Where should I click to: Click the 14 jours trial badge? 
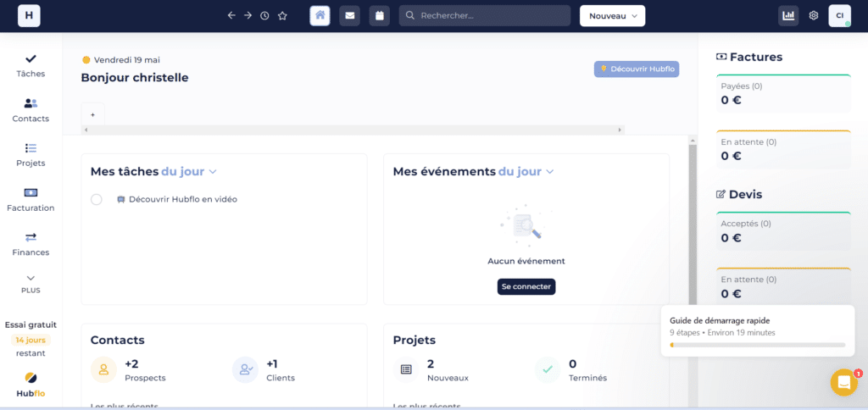pos(31,340)
